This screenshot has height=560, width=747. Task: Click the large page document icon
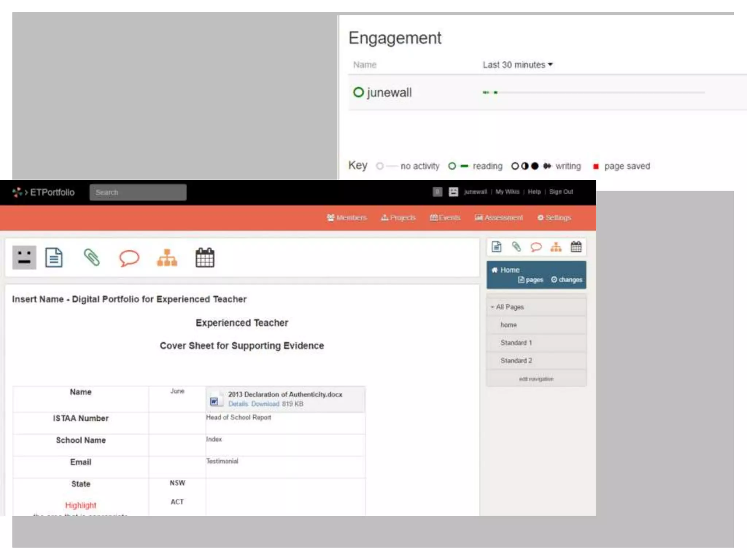[54, 257]
